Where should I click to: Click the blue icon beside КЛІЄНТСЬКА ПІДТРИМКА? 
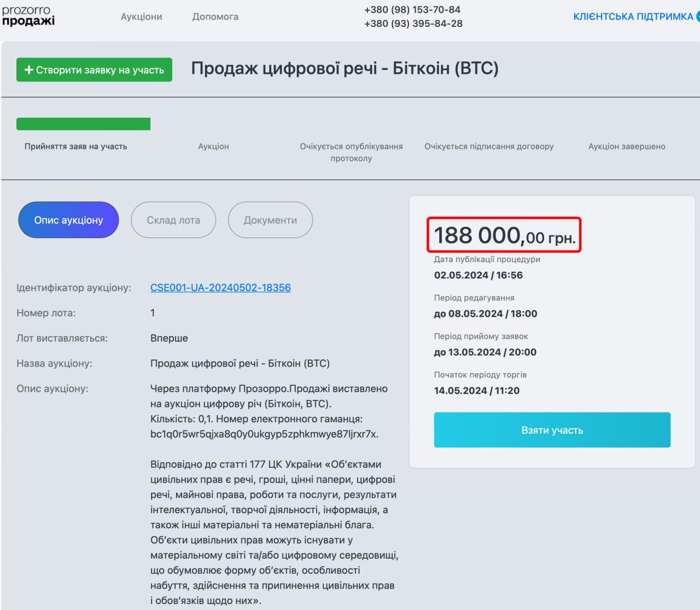(697, 16)
